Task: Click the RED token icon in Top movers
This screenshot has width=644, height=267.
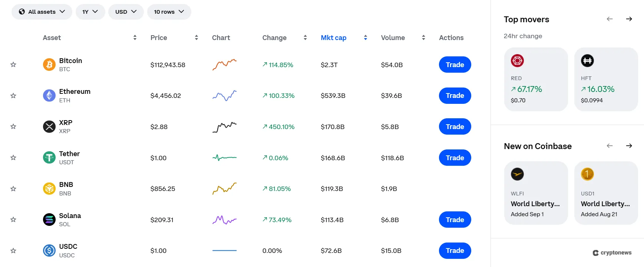Action: 517,60
